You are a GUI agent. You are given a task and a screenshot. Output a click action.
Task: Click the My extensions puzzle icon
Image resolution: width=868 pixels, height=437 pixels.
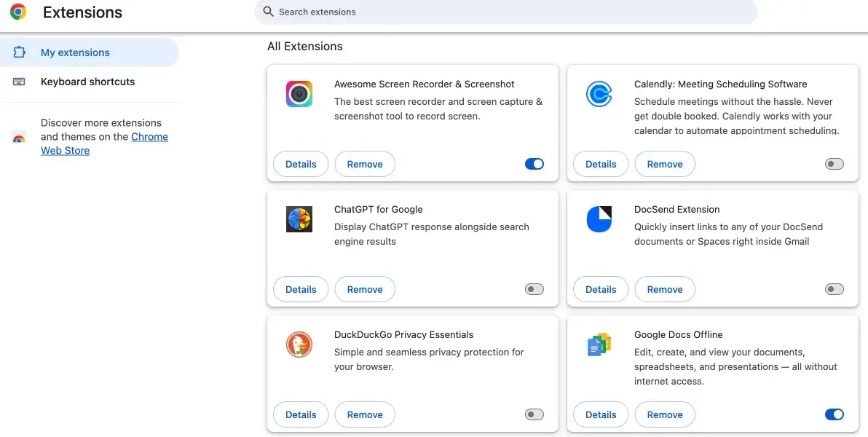pos(19,52)
